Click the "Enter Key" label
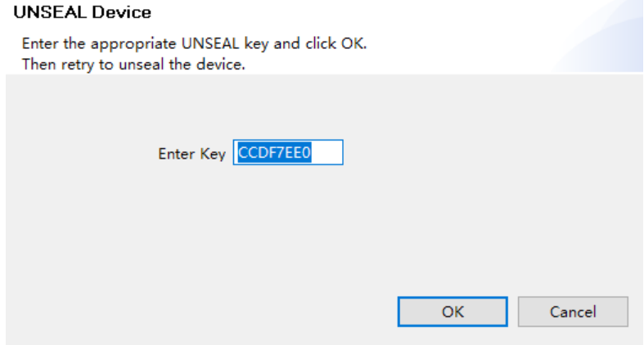This screenshot has width=644, height=345. pos(191,154)
